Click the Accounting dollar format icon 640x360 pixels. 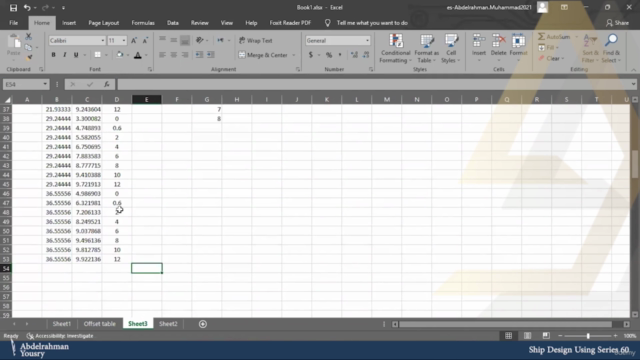[x=311, y=55]
